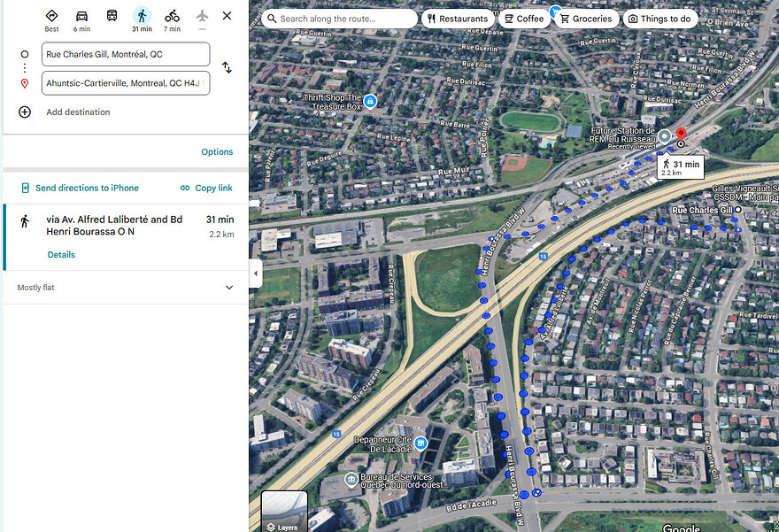This screenshot has height=532, width=779.
Task: Edit the Rue Charles Gill starting point field
Action: click(126, 54)
